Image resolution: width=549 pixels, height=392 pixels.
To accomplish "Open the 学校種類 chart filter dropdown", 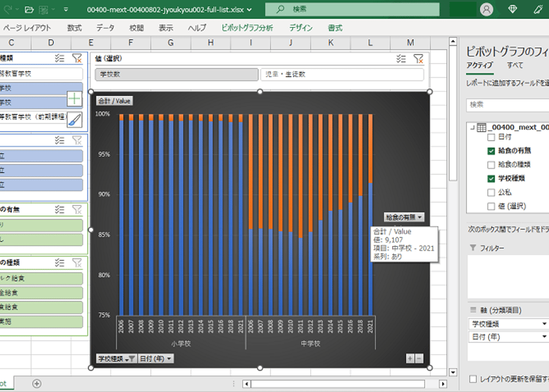I will pyautogui.click(x=116, y=358).
